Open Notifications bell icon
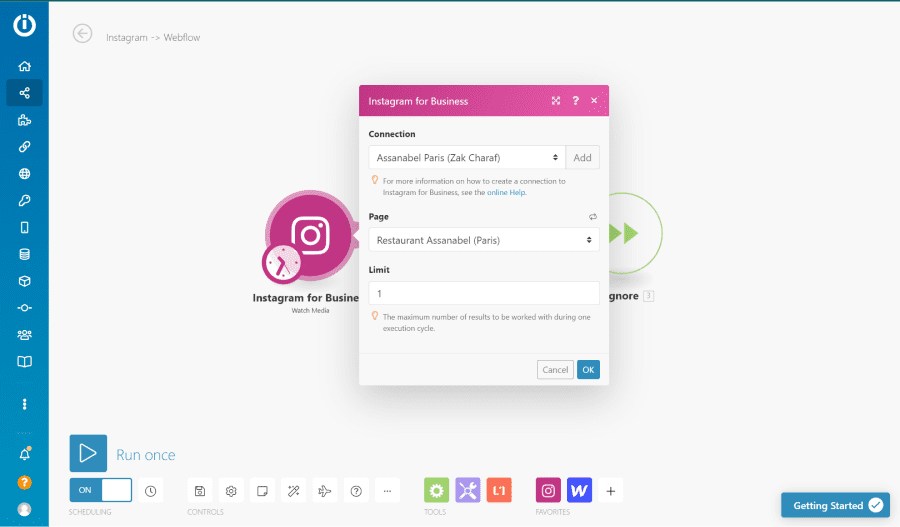 click(24, 454)
